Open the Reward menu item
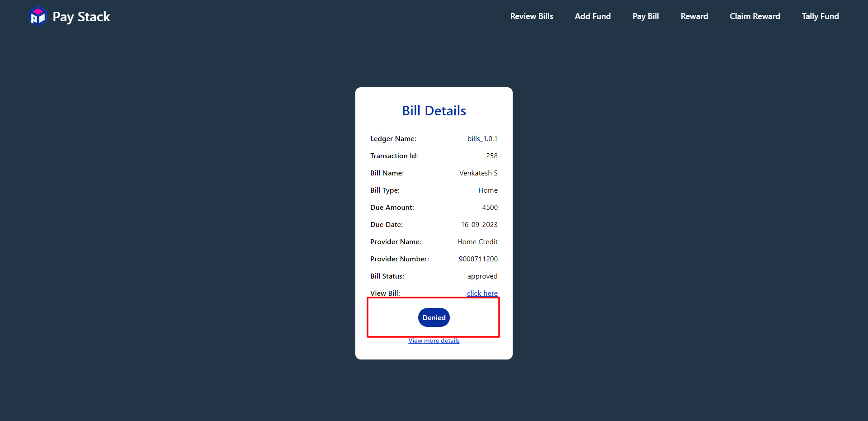The image size is (868, 421). coord(694,16)
